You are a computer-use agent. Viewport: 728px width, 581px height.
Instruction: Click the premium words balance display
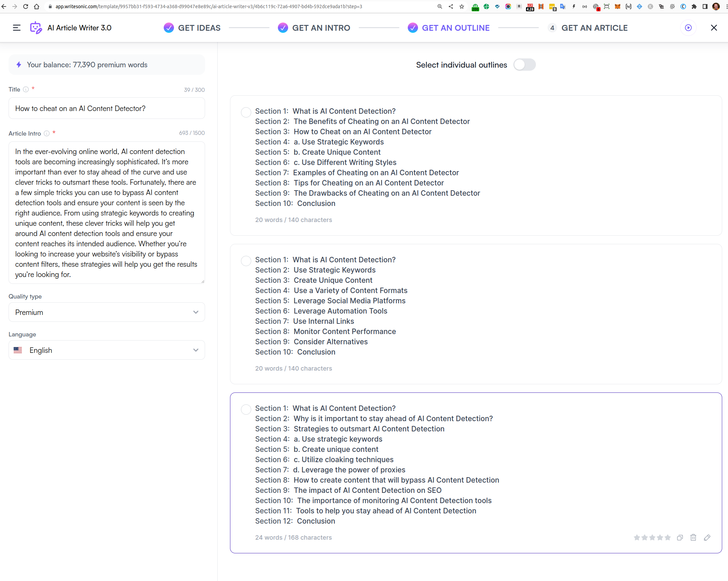(x=107, y=65)
